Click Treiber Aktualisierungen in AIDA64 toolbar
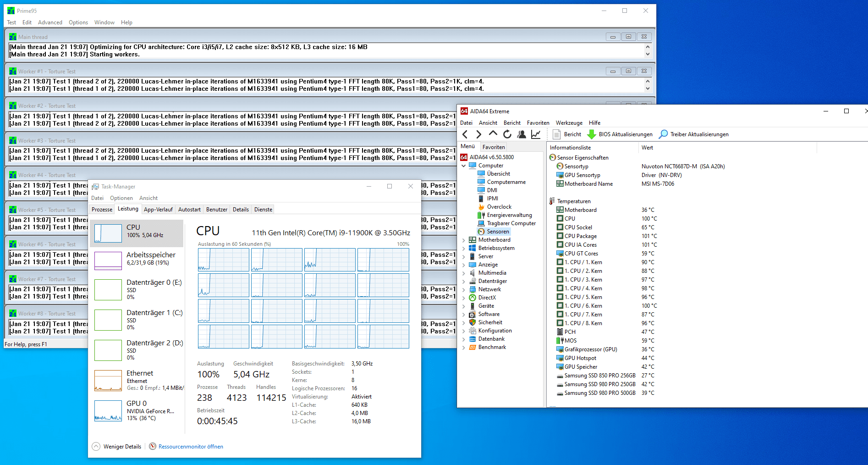This screenshot has width=868, height=465. click(693, 134)
